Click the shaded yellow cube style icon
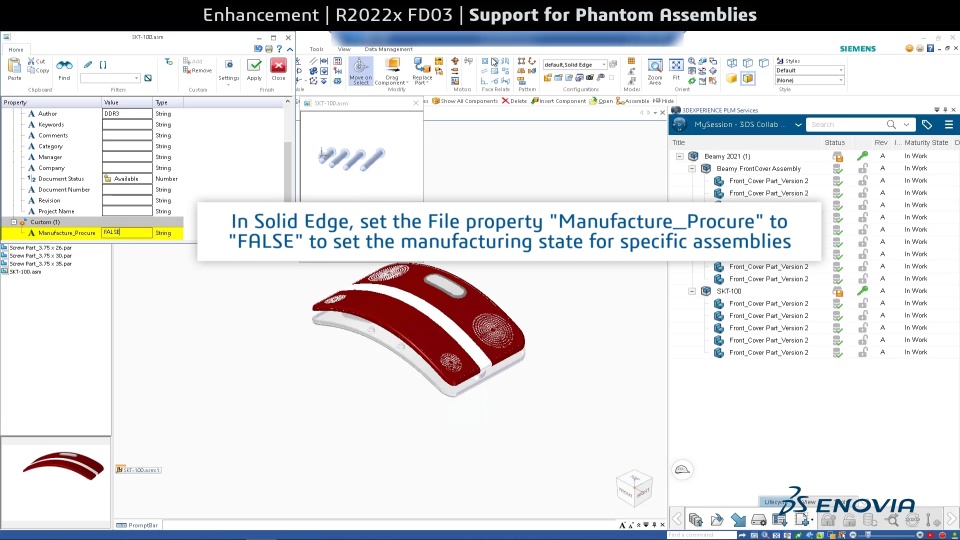 [x=732, y=78]
